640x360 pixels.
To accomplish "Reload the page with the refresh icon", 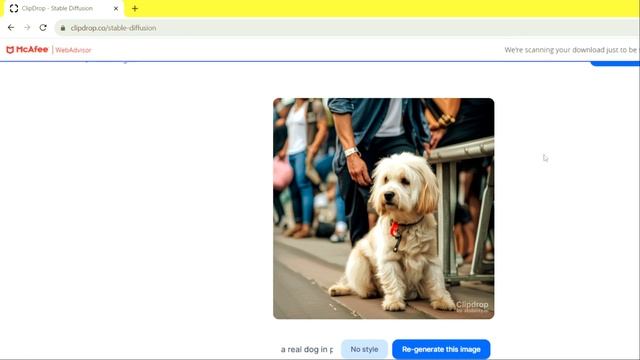I will pyautogui.click(x=43, y=28).
